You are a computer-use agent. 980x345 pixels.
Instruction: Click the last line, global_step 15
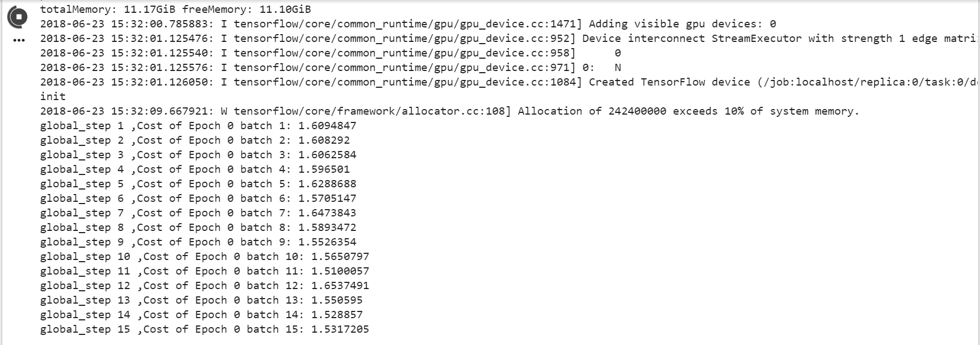click(204, 329)
